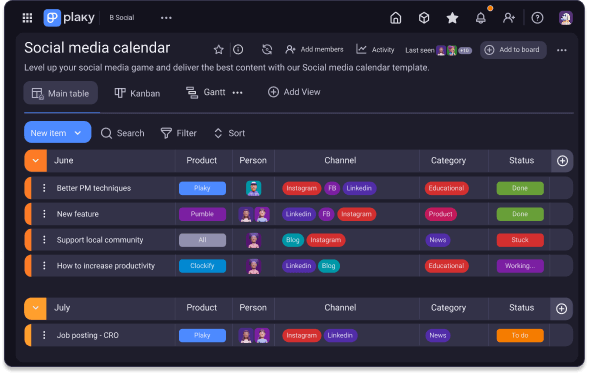Viewport: 589px width, 374px height.
Task: Open favorites star in top bar
Action: (x=452, y=18)
